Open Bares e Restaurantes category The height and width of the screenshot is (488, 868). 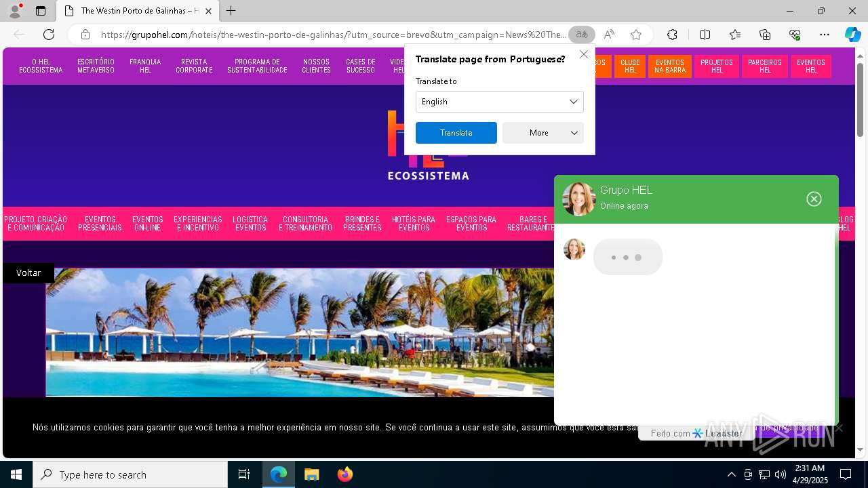coord(531,224)
